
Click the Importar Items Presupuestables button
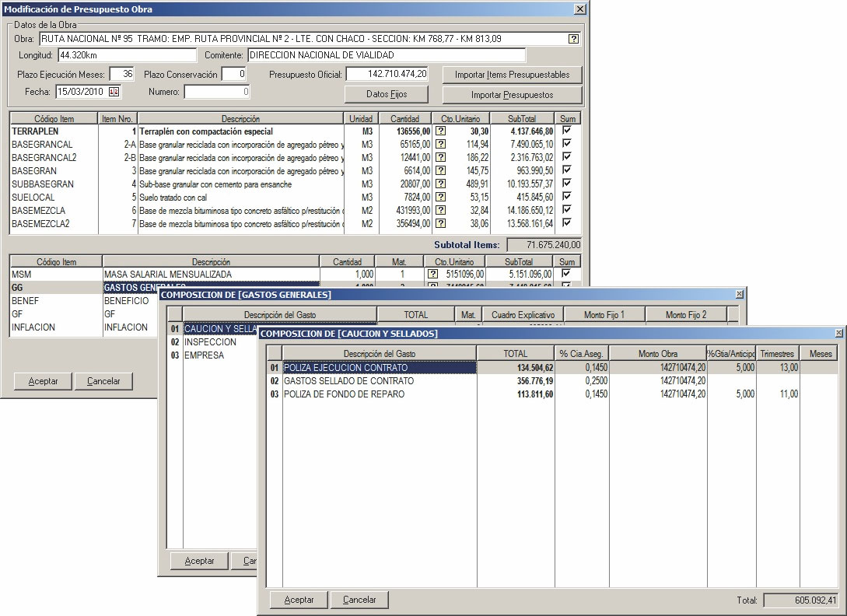click(512, 75)
